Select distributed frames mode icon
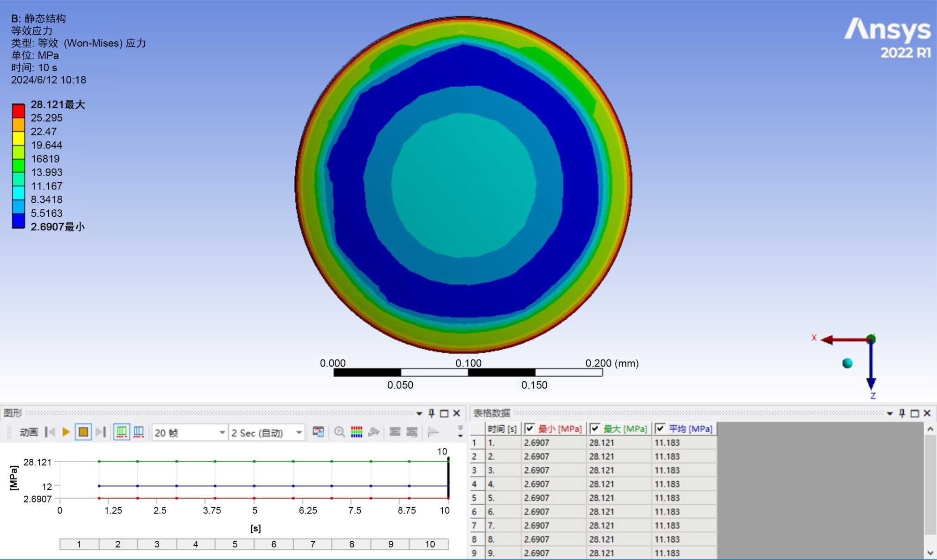937x560 pixels. (121, 432)
